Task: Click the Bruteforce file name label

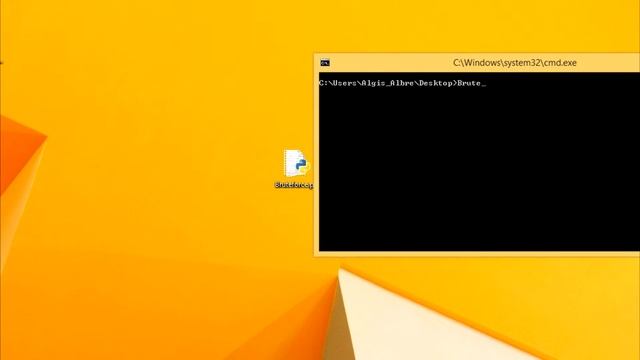Action: tap(294, 185)
